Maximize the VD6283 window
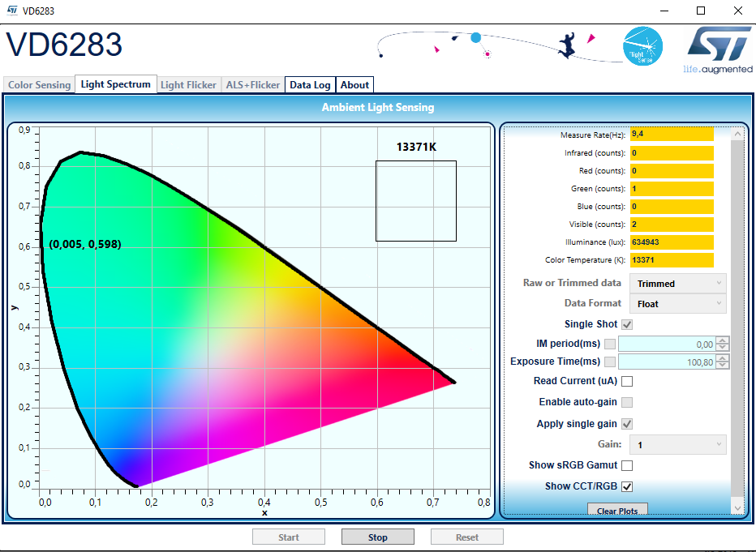756x552 pixels. click(701, 11)
